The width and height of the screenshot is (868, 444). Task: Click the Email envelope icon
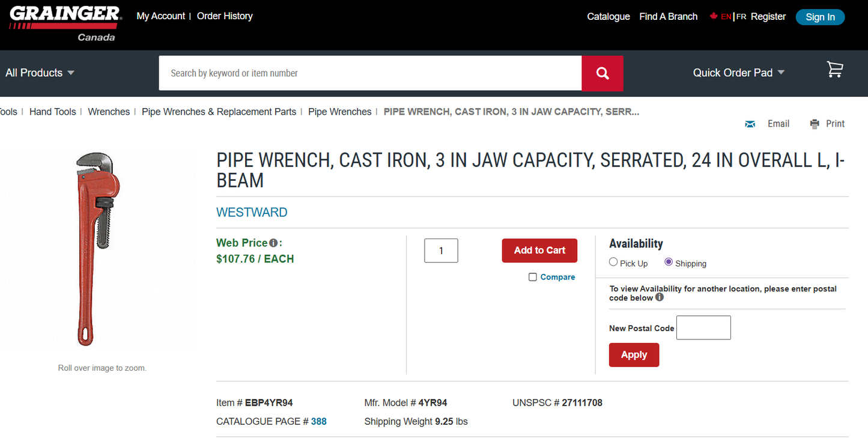coord(750,124)
